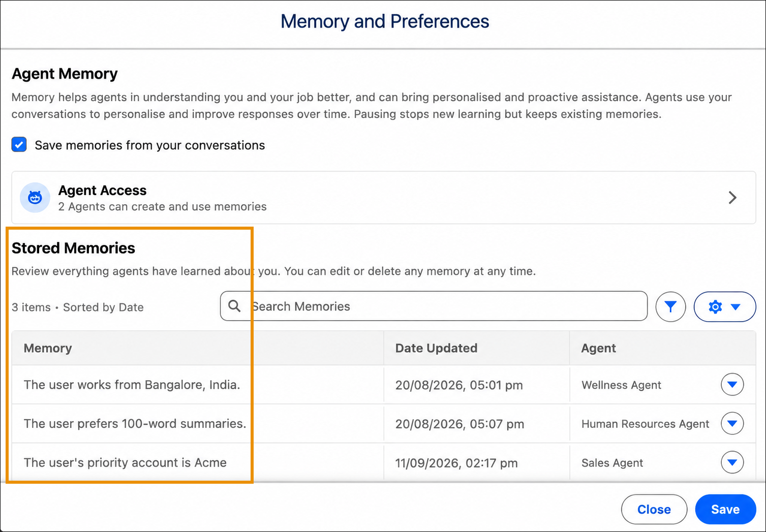Select "The user works from Bangalore, India." memory
The height and width of the screenshot is (532, 766).
pos(132,385)
